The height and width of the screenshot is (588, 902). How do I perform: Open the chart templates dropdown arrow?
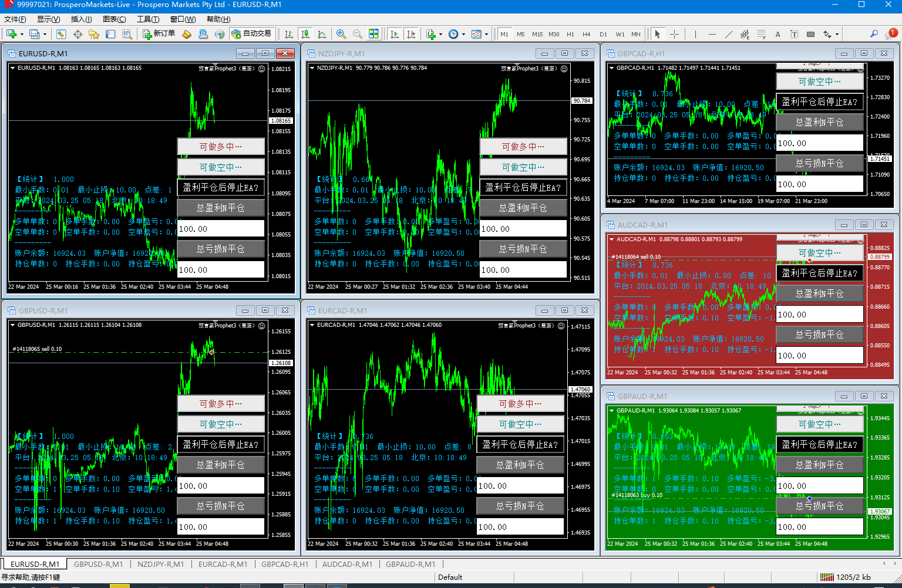[x=486, y=34]
